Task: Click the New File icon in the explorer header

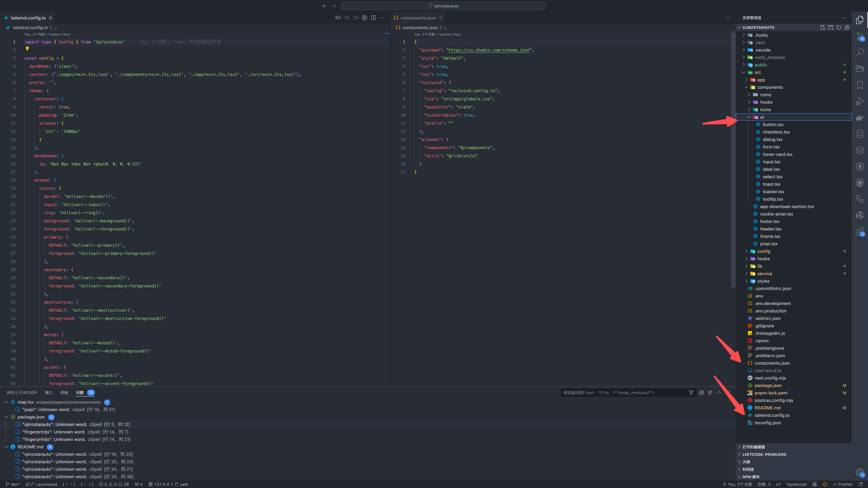Action: [823, 27]
